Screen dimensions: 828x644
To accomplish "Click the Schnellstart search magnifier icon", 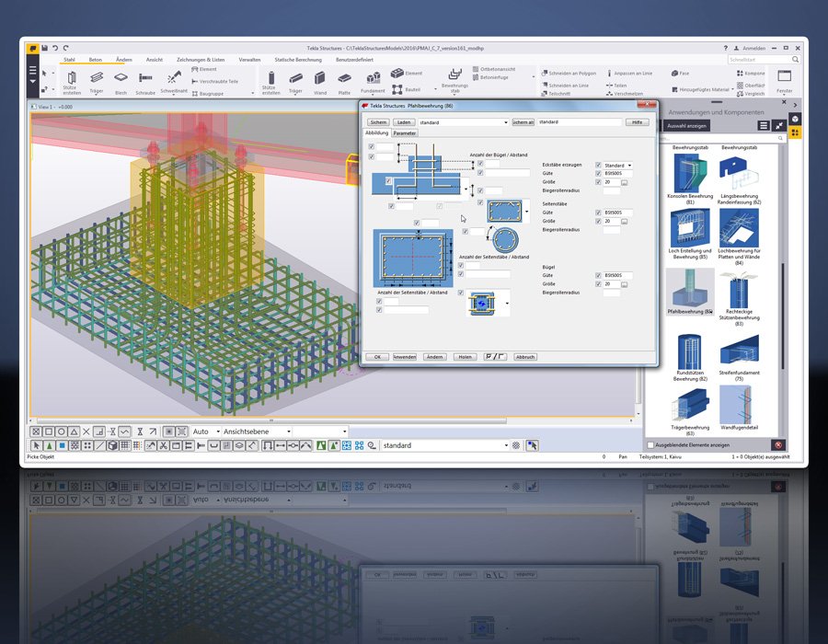I will (795, 60).
